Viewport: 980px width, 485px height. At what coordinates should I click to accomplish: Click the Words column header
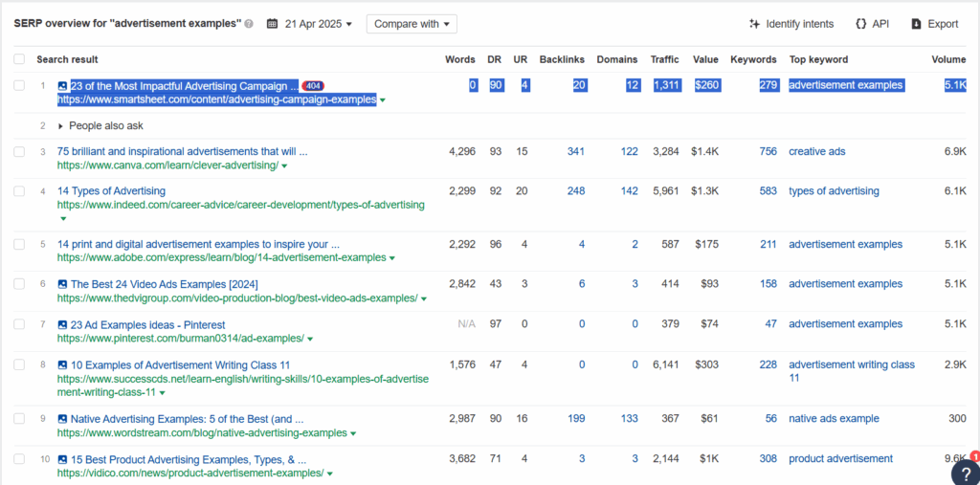(460, 59)
